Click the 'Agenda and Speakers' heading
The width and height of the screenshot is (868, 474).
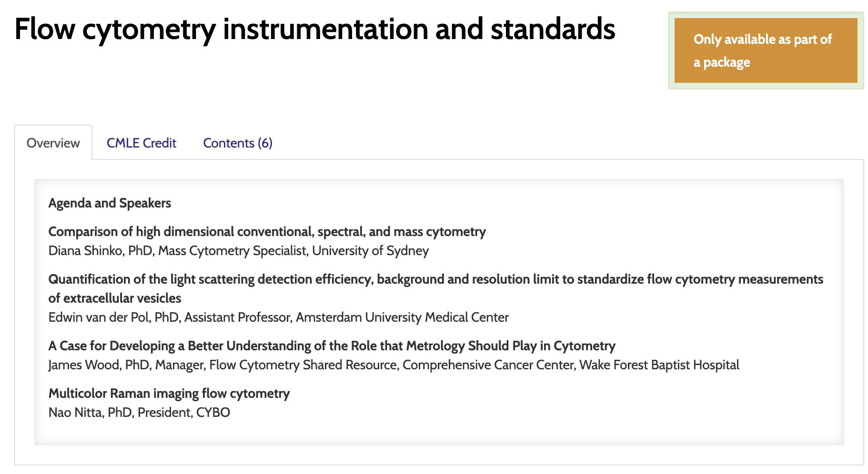click(110, 203)
